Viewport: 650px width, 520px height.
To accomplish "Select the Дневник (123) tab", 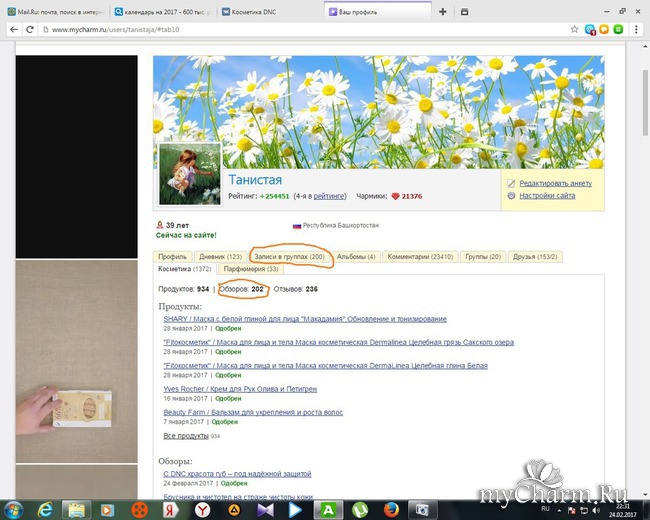I will (x=220, y=257).
